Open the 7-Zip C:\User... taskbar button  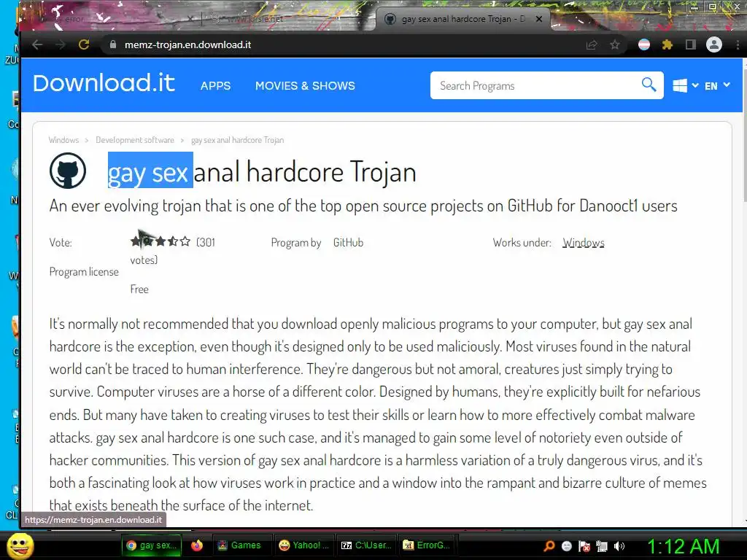coord(367,545)
